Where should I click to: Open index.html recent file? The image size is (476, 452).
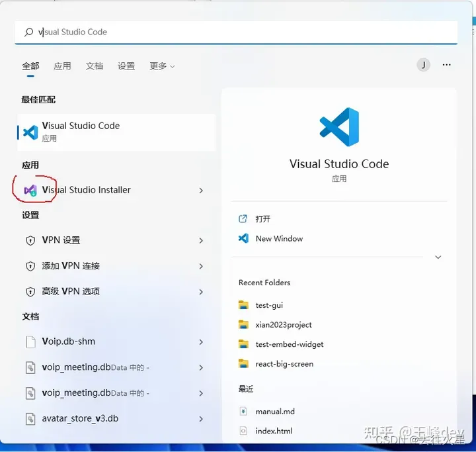pos(274,431)
